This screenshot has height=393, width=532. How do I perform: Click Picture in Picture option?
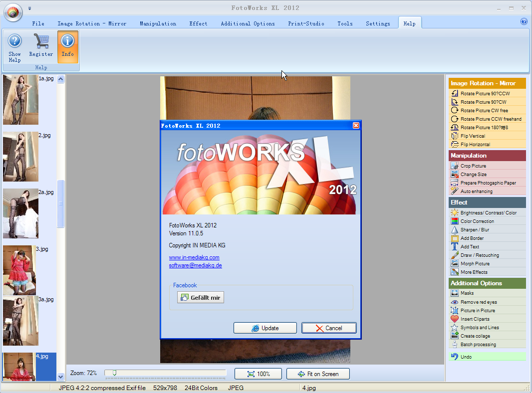tap(487, 310)
